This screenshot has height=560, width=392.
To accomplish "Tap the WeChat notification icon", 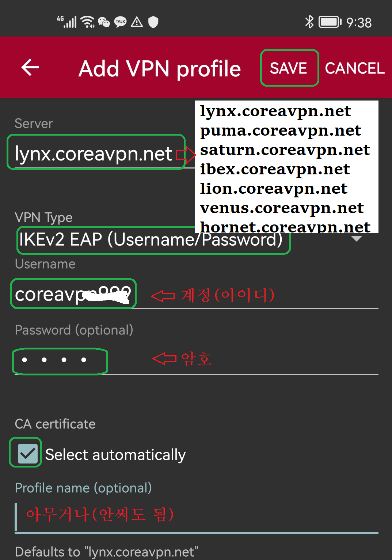I will pos(104,22).
